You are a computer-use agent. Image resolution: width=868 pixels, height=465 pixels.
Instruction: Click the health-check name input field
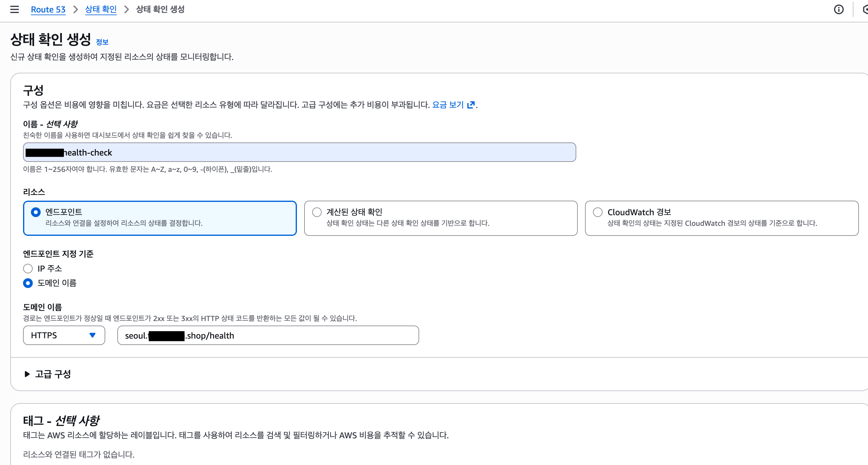pos(299,152)
